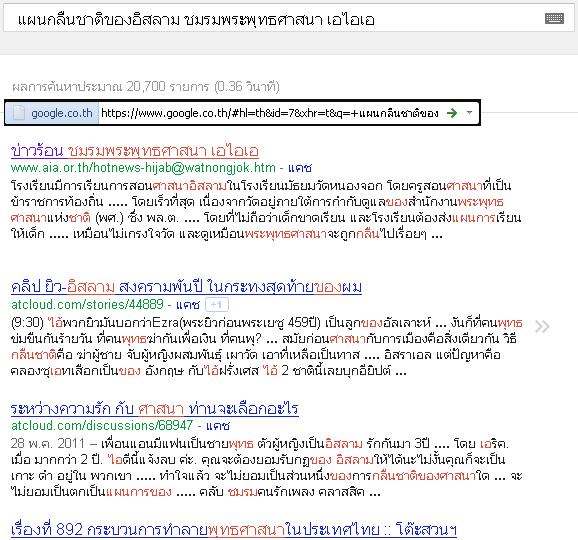Screen dimensions: 578x540
Task: Click date text 28 พ.ค. 2011
Action: click(48, 443)
